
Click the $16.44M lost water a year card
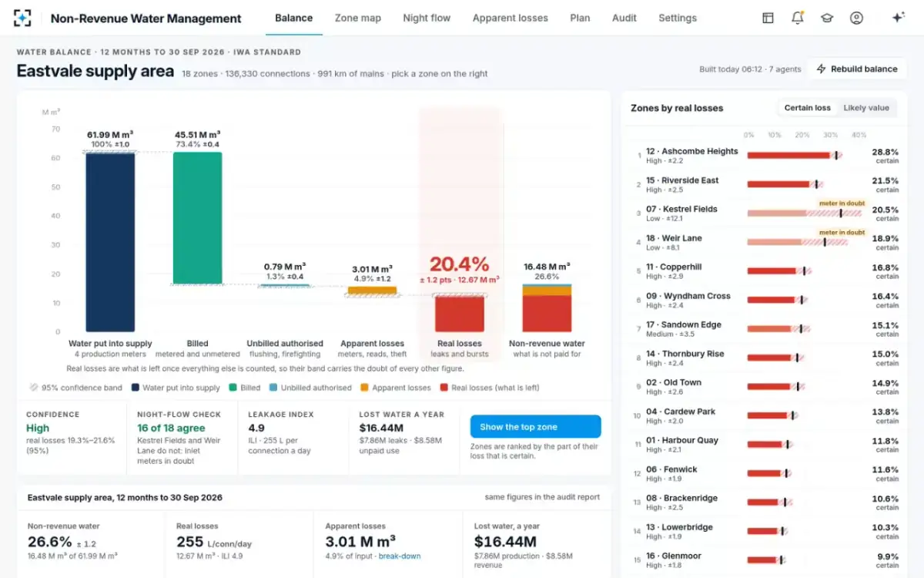(x=403, y=437)
